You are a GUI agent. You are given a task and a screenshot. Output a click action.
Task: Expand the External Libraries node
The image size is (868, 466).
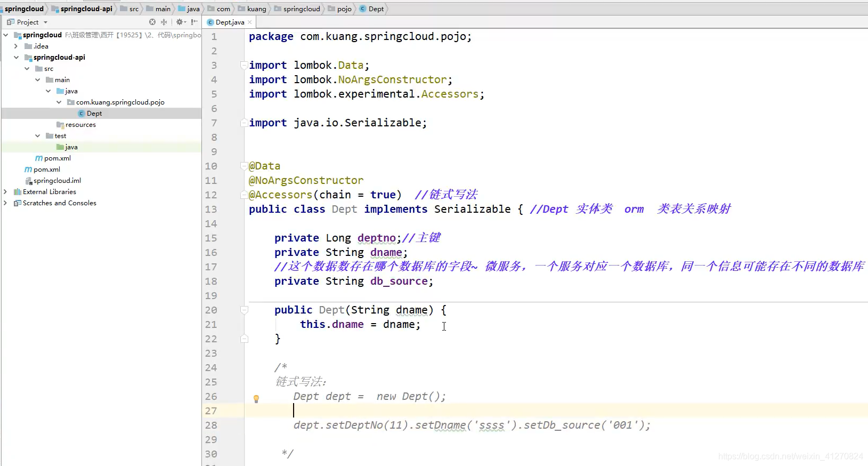coord(5,191)
